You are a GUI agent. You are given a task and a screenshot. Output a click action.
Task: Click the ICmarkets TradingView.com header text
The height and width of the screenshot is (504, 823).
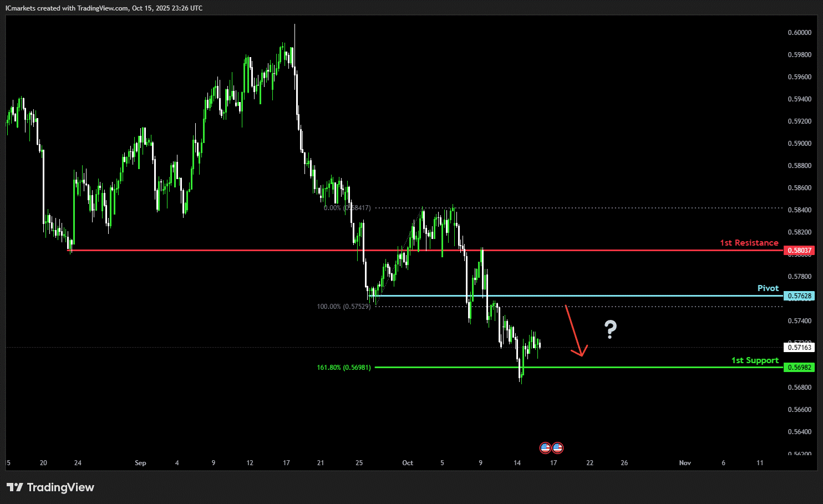point(104,8)
